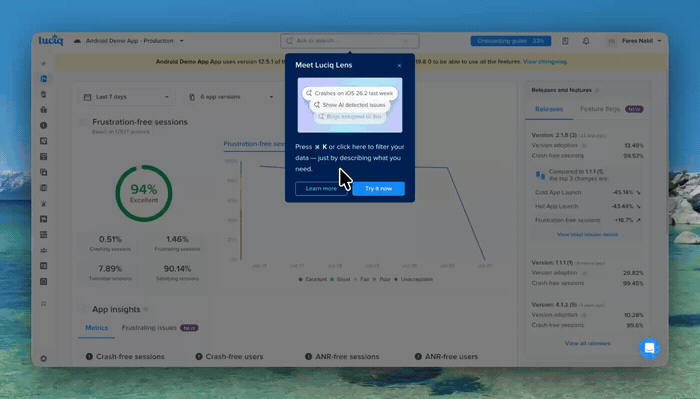Click the stacked squares icon in sidebar
The height and width of the screenshot is (399, 700).
click(43, 172)
